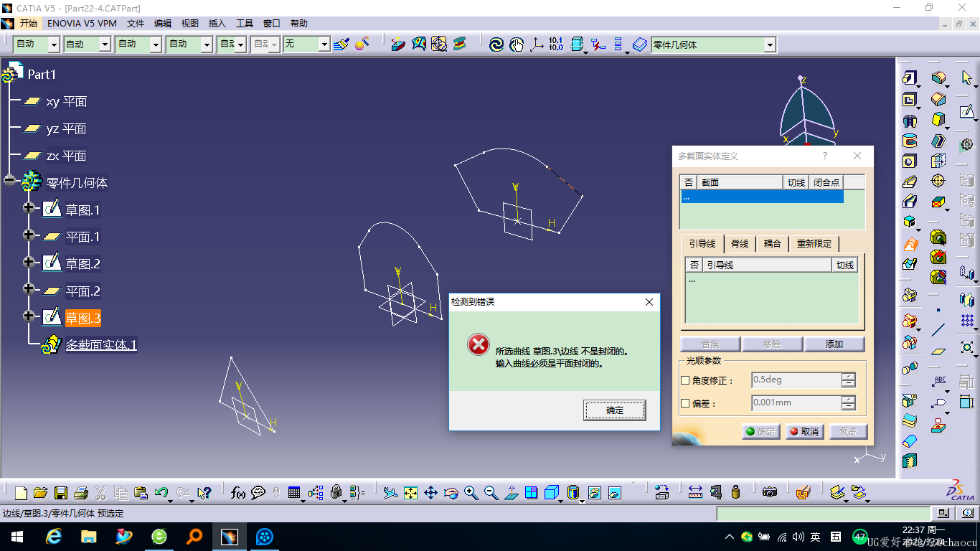Click 确定 in the multi-sections solid dialog
Image resolution: width=980 pixels, height=551 pixels.
coord(760,432)
